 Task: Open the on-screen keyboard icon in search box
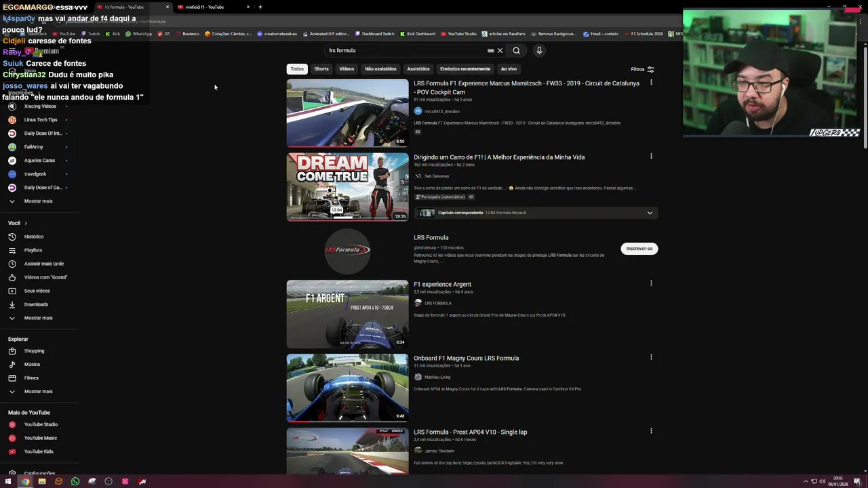point(490,50)
